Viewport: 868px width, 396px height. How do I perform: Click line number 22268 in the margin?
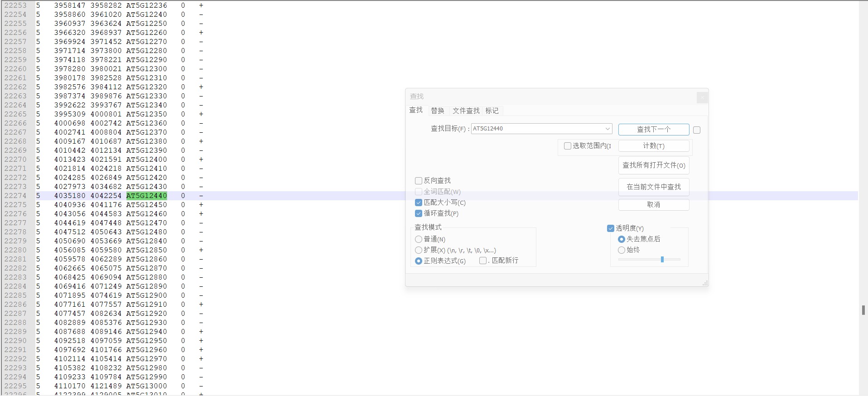click(15, 141)
